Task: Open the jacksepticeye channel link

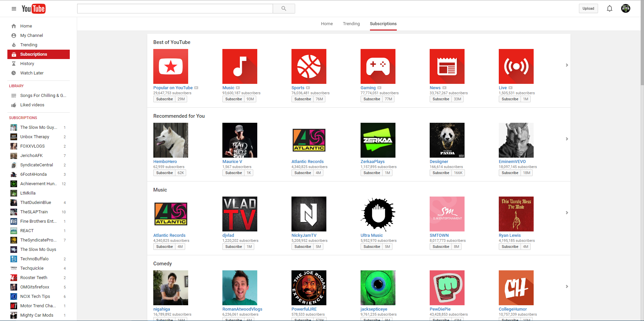Action: coord(374,309)
